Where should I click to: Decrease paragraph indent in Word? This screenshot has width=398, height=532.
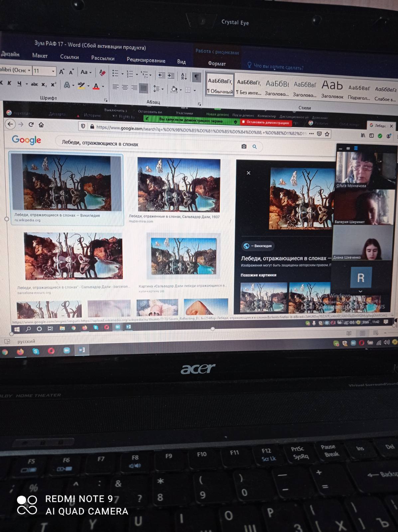162,75
